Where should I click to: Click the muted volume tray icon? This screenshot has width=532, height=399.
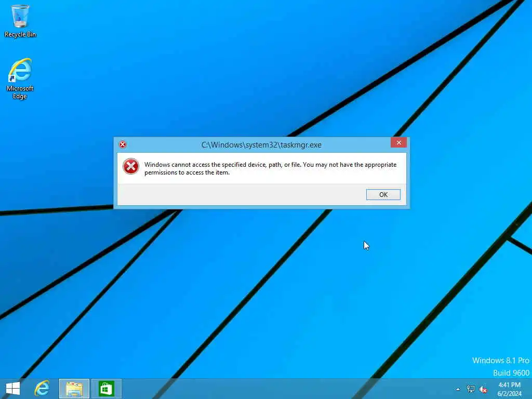click(x=483, y=389)
